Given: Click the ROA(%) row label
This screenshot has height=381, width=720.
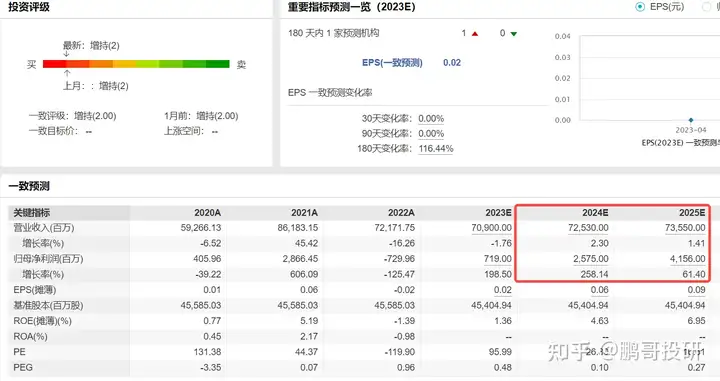Looking at the screenshot, I should (x=30, y=336).
